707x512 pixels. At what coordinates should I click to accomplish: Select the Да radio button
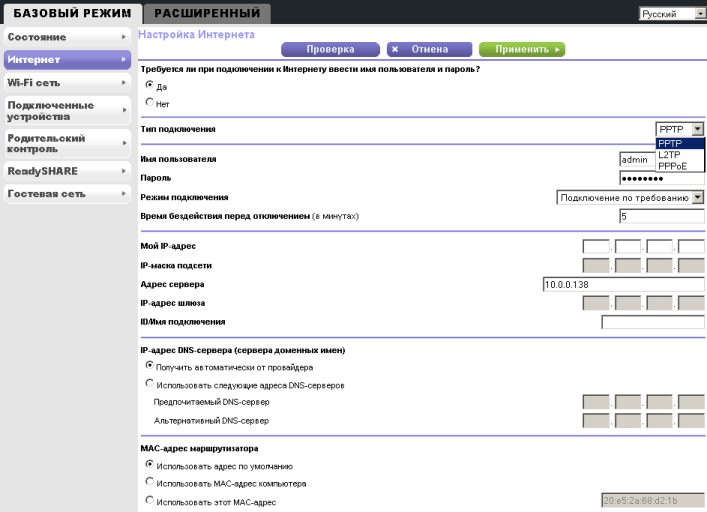tap(150, 85)
